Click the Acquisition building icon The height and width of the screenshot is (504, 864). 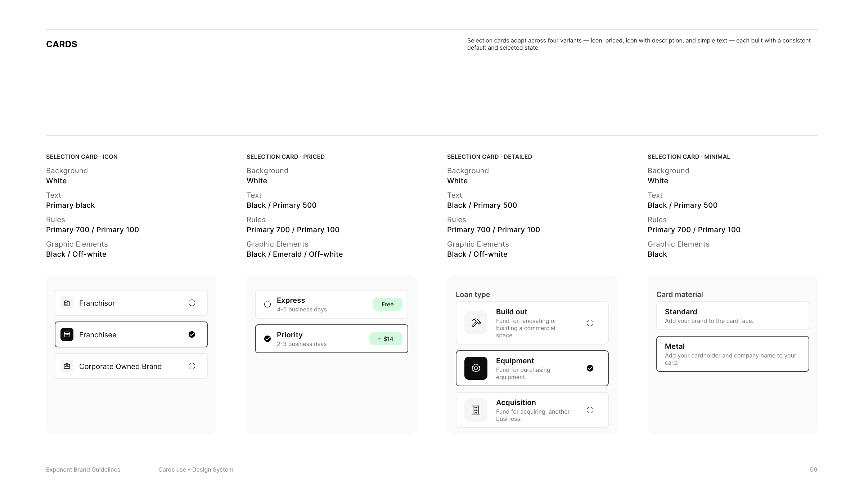(x=476, y=410)
